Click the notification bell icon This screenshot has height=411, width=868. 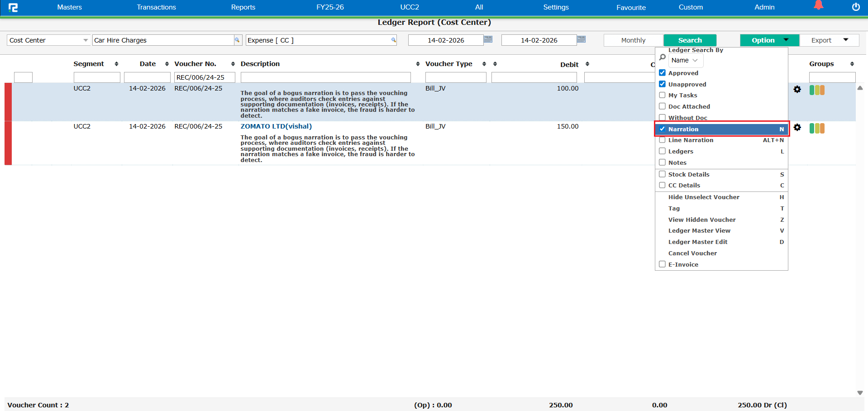pyautogui.click(x=818, y=6)
